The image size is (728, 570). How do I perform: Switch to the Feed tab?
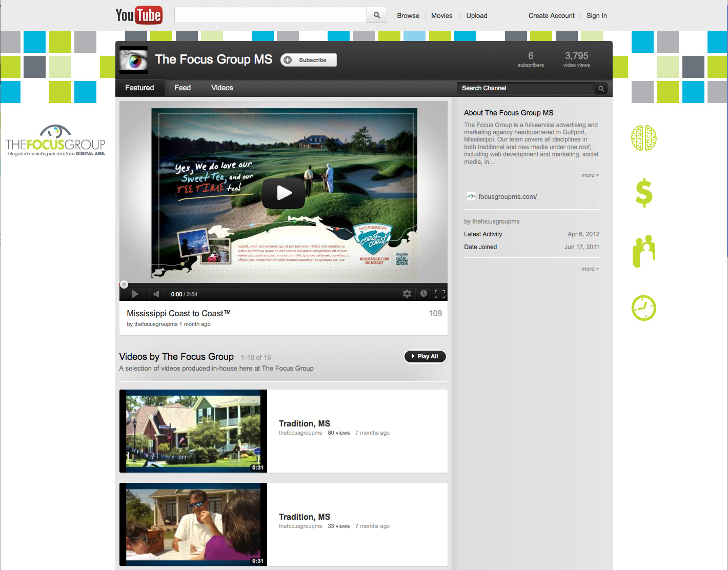pyautogui.click(x=183, y=88)
